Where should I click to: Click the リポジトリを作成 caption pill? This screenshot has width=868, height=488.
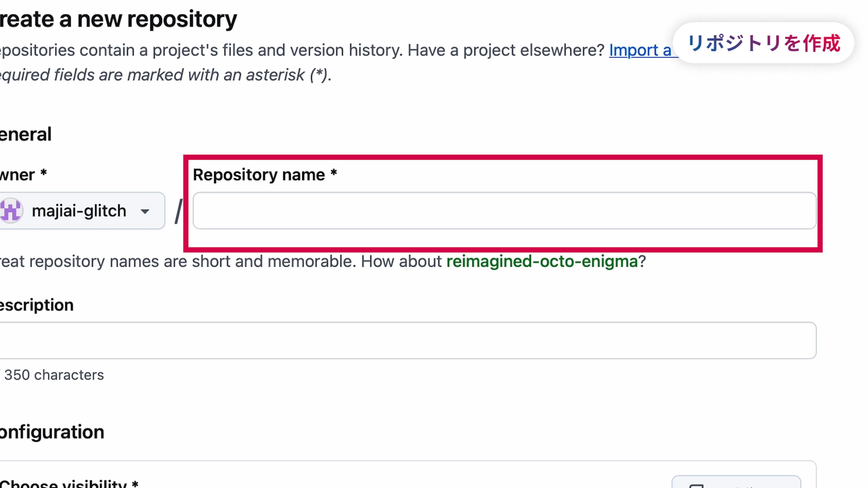(764, 43)
